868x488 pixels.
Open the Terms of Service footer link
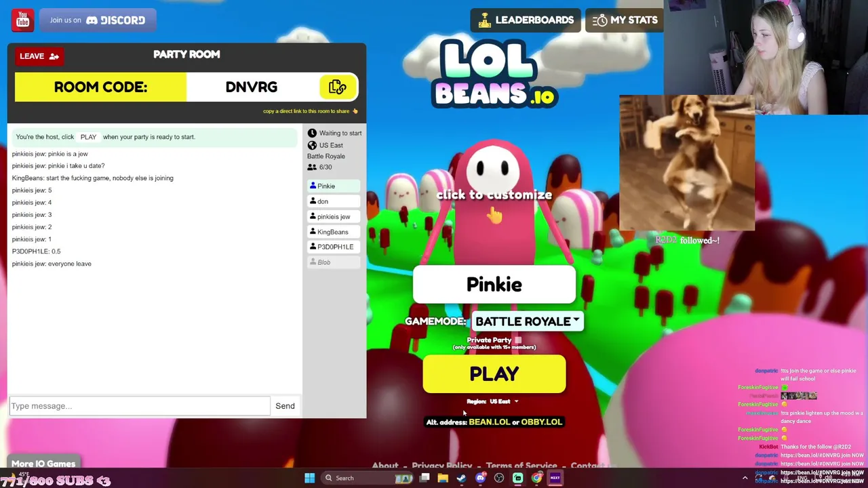click(521, 465)
